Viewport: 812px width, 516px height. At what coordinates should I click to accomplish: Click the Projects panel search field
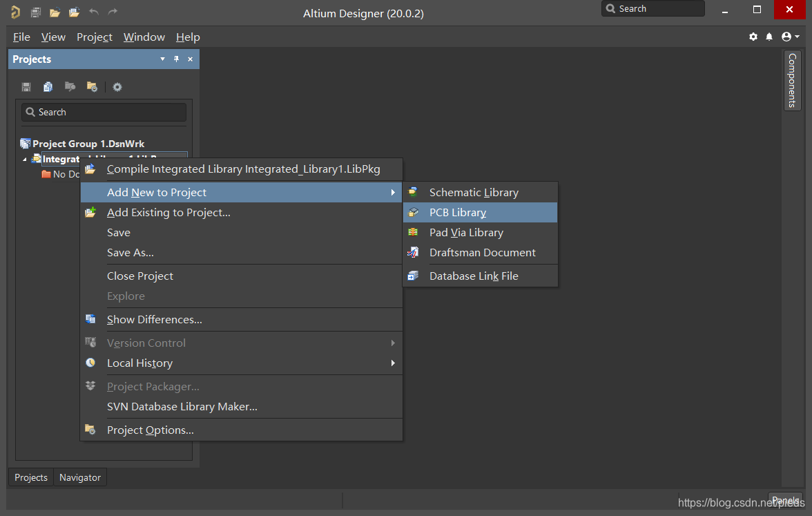[104, 112]
